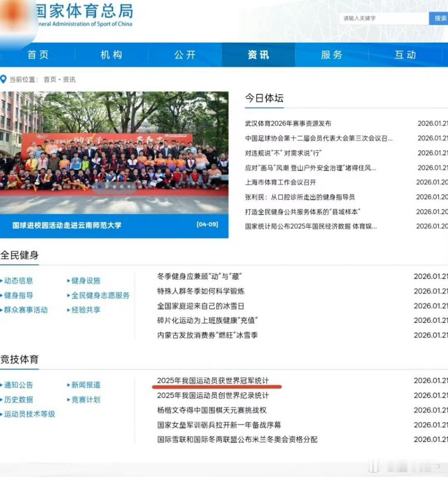Select the arrow icon beside 竞赛计划
The image size is (448, 477).
(68, 399)
